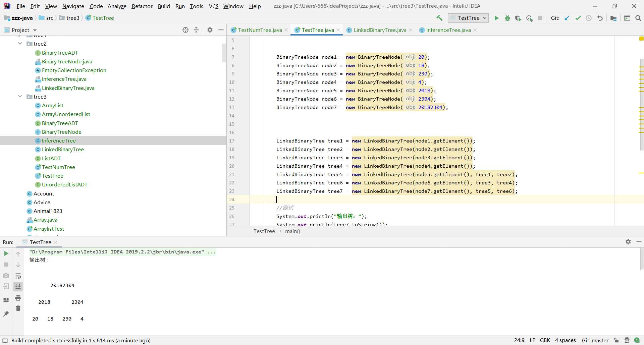The height and width of the screenshot is (345, 644).
Task: Click Up the stack trace arrow
Action: pos(18,254)
